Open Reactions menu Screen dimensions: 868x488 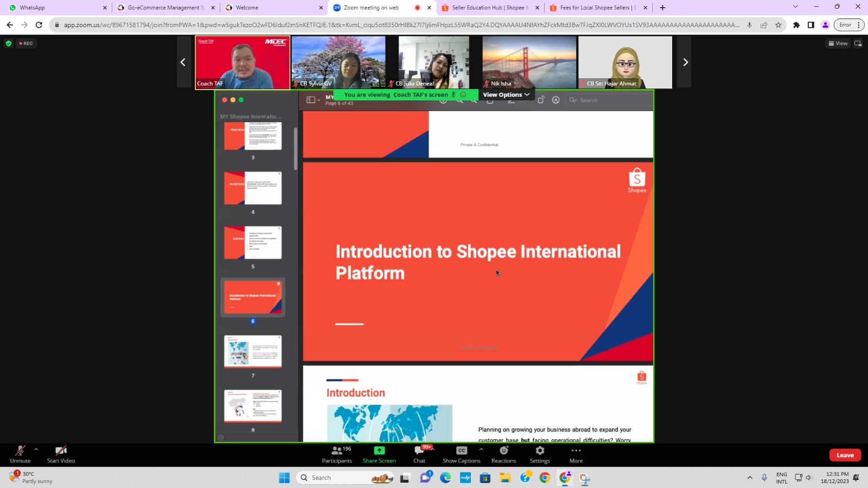[503, 454]
